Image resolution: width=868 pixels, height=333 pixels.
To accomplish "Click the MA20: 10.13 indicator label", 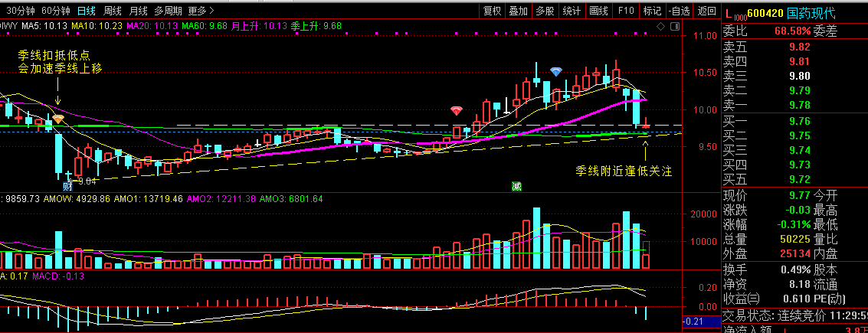I will pos(152,26).
